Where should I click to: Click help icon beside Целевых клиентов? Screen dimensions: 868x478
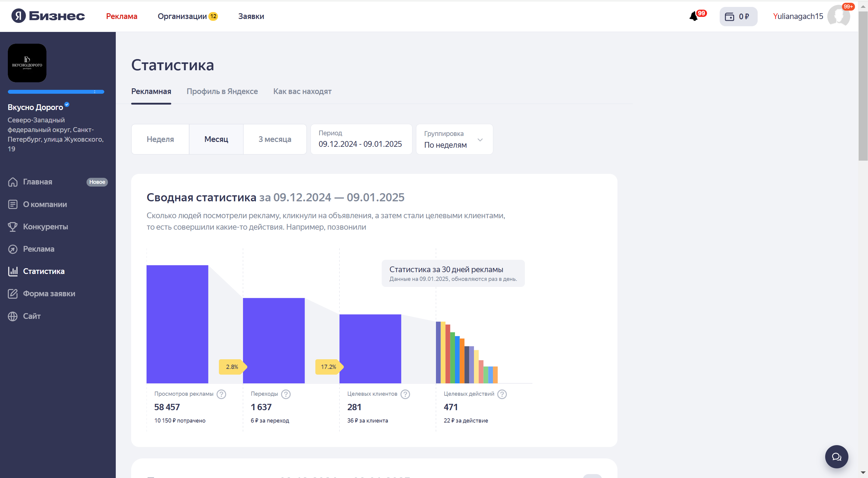[x=405, y=394]
